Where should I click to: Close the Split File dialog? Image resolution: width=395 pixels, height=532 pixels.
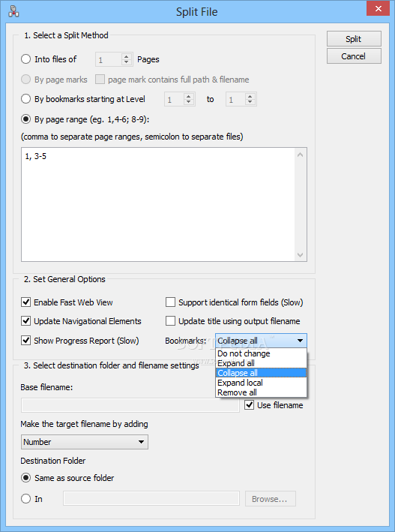pyautogui.click(x=378, y=9)
